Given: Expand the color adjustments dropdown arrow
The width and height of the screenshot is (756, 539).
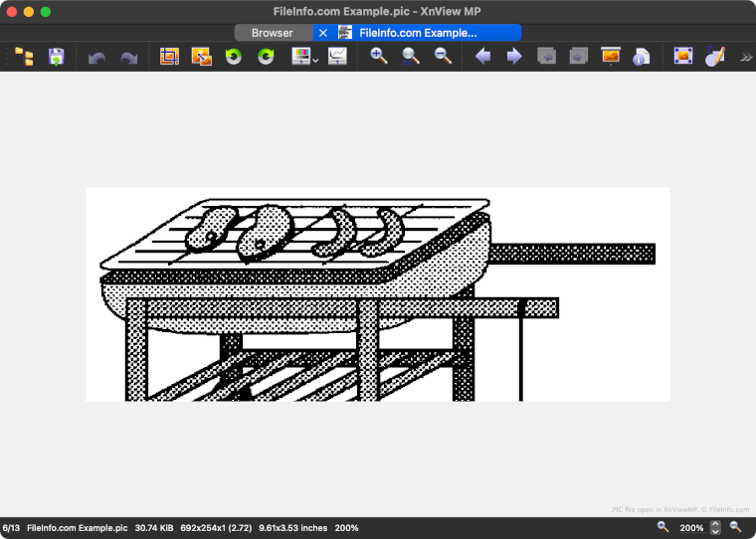Looking at the screenshot, I should coord(315,61).
